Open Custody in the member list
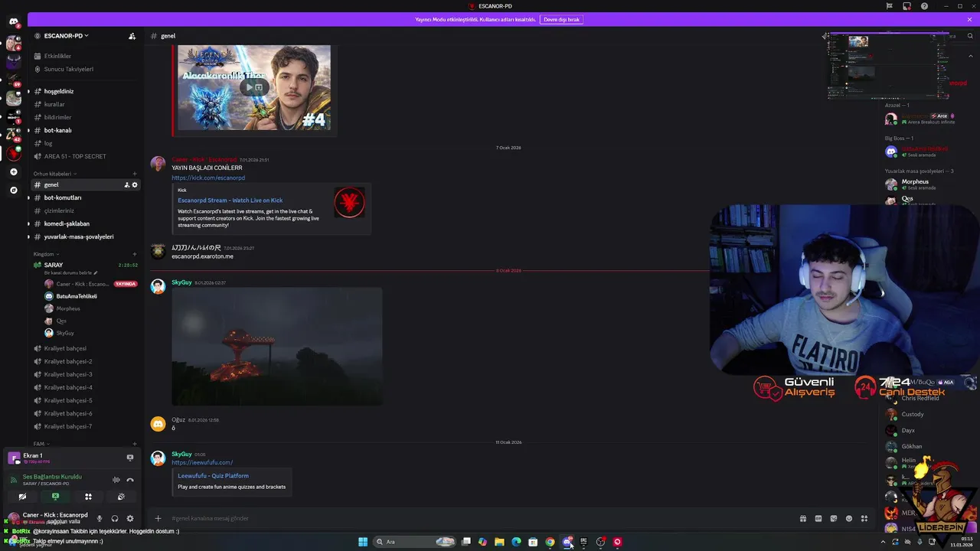 tap(913, 414)
